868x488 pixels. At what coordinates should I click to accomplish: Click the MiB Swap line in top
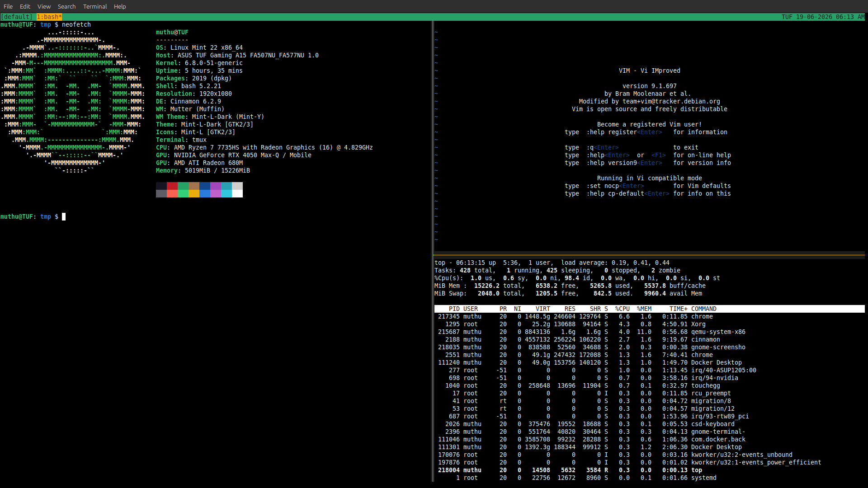coord(568,293)
